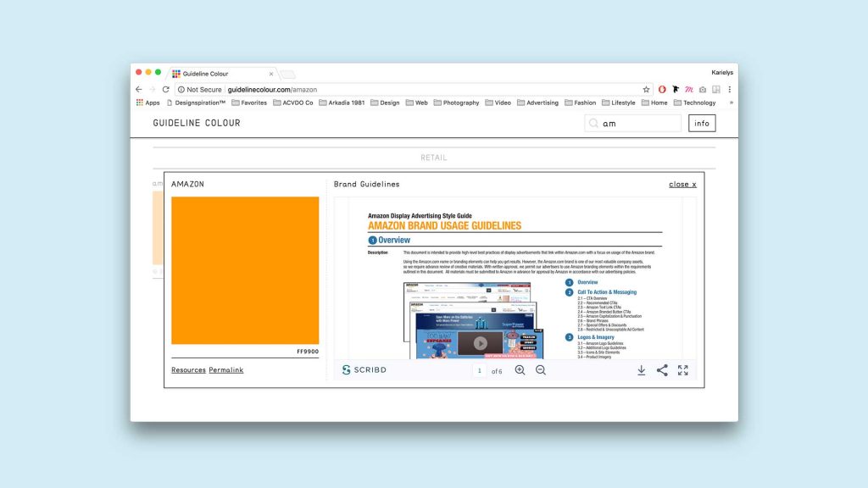This screenshot has height=488, width=868.
Task: Open the Favorites bookmark folder
Action: [249, 103]
